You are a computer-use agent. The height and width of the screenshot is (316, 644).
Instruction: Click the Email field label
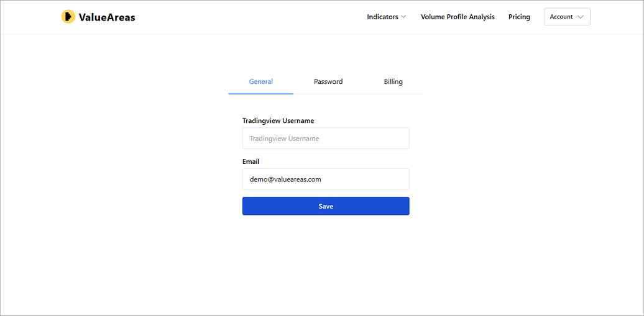[251, 161]
